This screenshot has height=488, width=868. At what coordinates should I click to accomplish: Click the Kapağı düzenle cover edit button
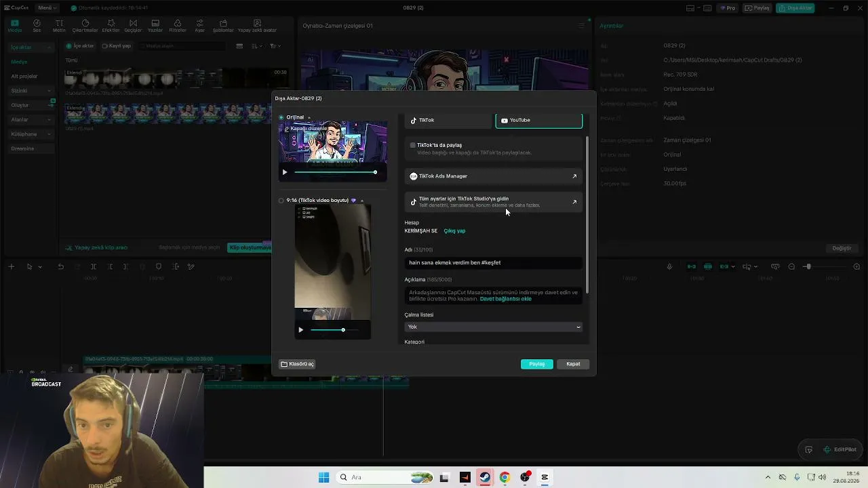pos(306,129)
